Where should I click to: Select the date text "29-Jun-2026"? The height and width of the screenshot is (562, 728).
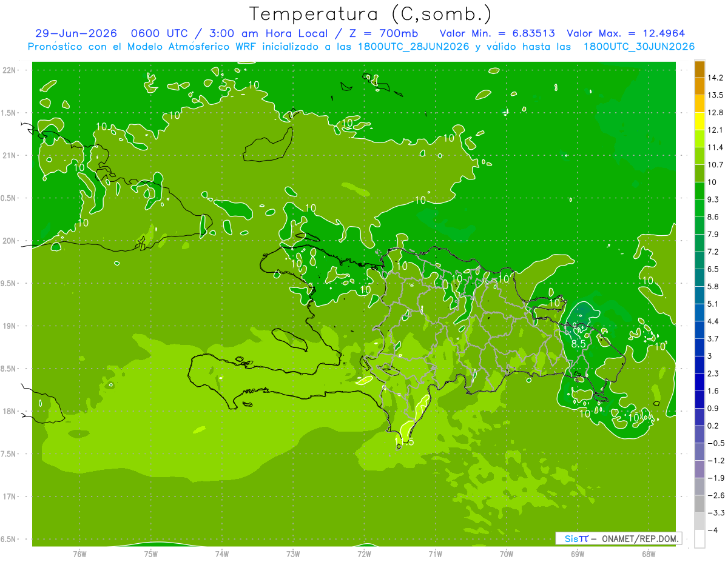click(x=76, y=33)
